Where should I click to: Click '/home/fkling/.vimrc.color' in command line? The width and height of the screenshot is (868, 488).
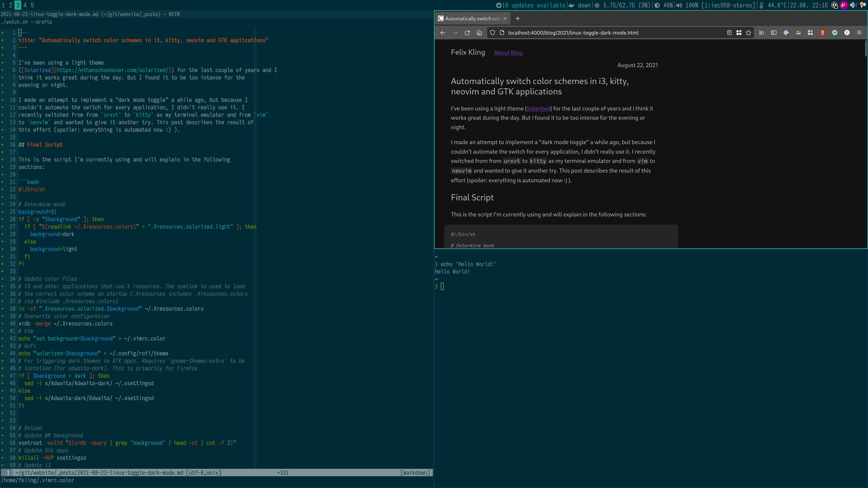[38, 481]
